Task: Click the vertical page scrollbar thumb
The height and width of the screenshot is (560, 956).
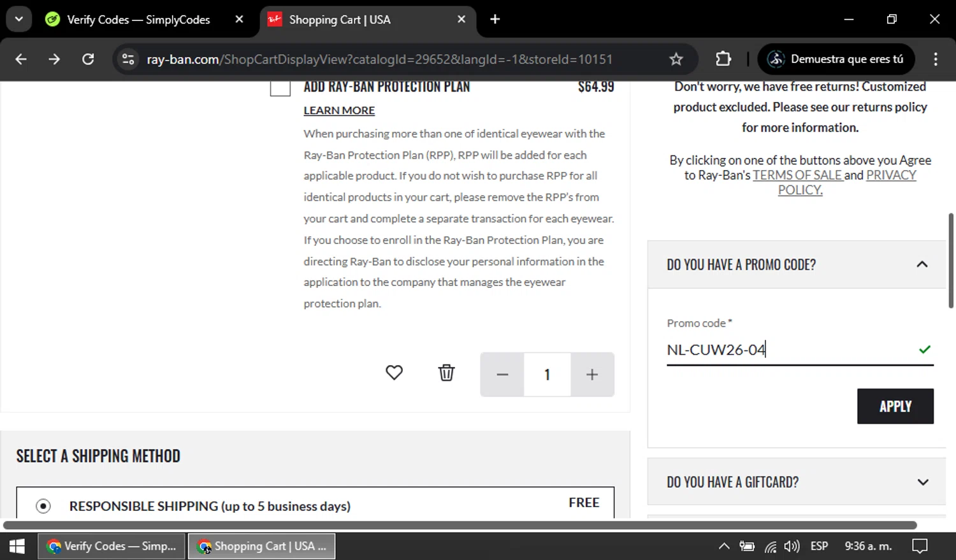Action: [951, 261]
